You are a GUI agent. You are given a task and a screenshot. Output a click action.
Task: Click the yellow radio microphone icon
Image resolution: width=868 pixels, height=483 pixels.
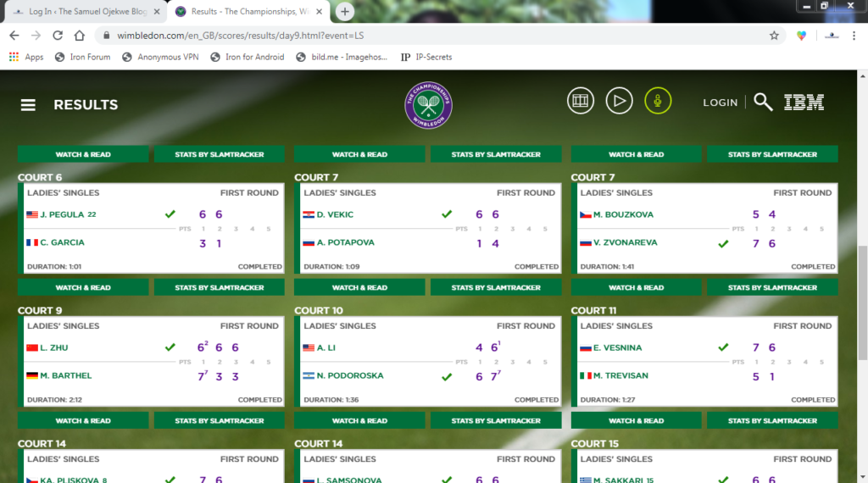pos(658,101)
